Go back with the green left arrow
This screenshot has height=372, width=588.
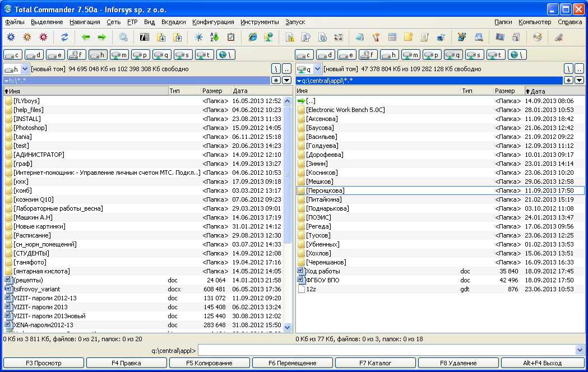coord(86,37)
